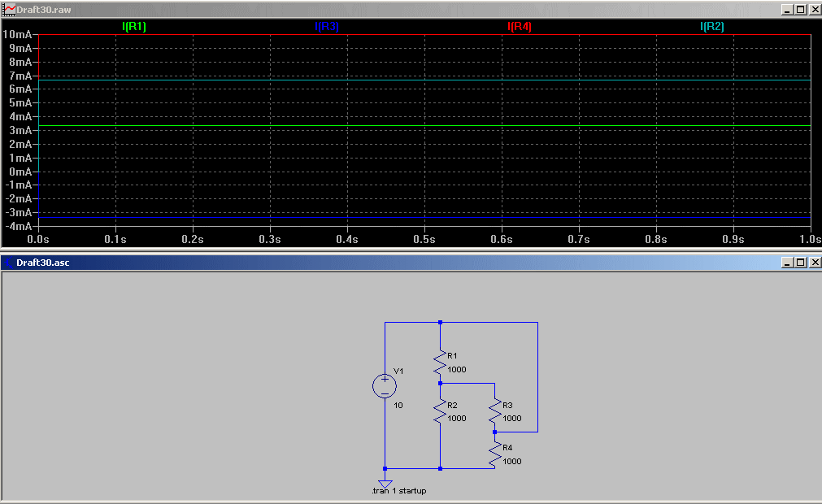The width and height of the screenshot is (822, 504).
Task: Click the V1 voltage source symbol
Action: 385,387
